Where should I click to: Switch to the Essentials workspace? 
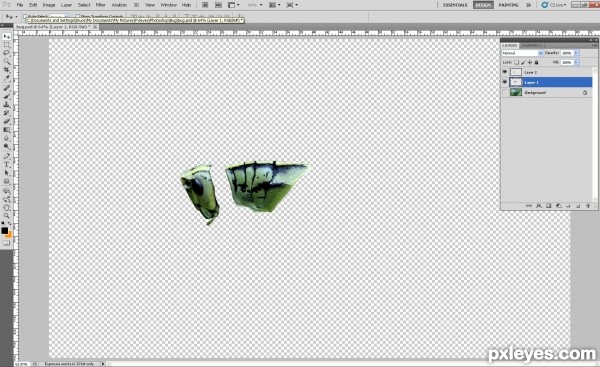[x=455, y=5]
